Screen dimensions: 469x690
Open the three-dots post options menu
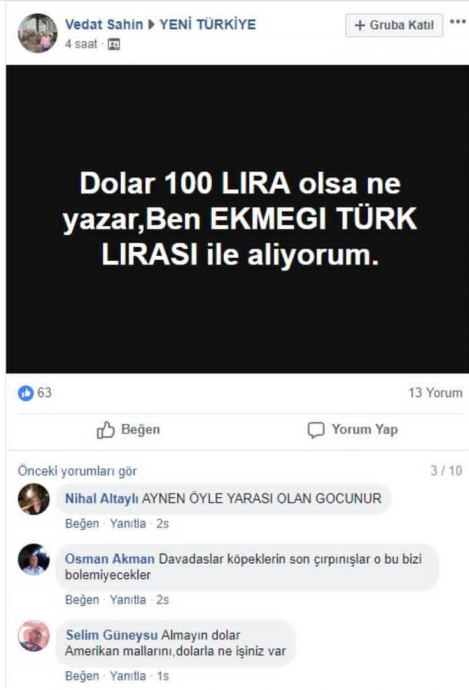pyautogui.click(x=458, y=22)
